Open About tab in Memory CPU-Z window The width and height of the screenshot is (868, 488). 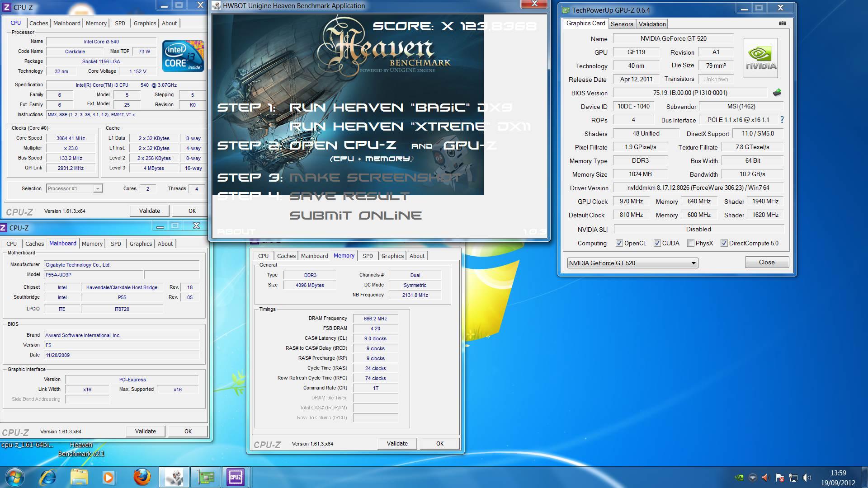coord(417,256)
